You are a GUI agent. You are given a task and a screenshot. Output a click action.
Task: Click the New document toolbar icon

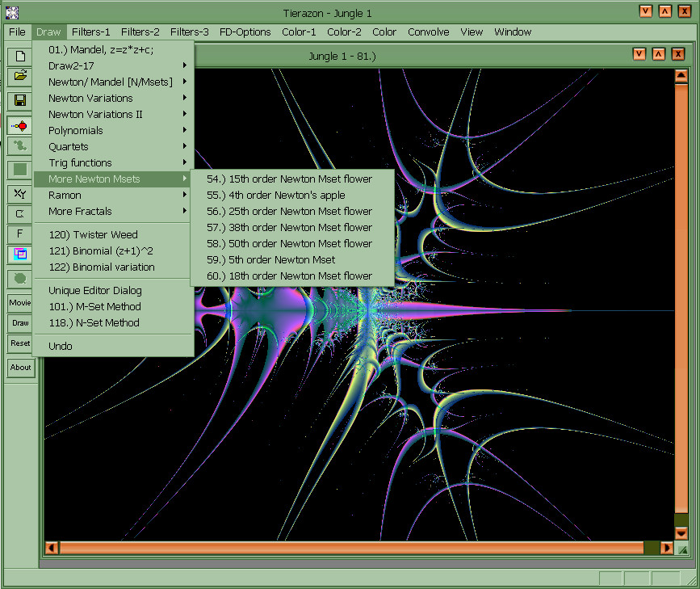click(x=20, y=57)
